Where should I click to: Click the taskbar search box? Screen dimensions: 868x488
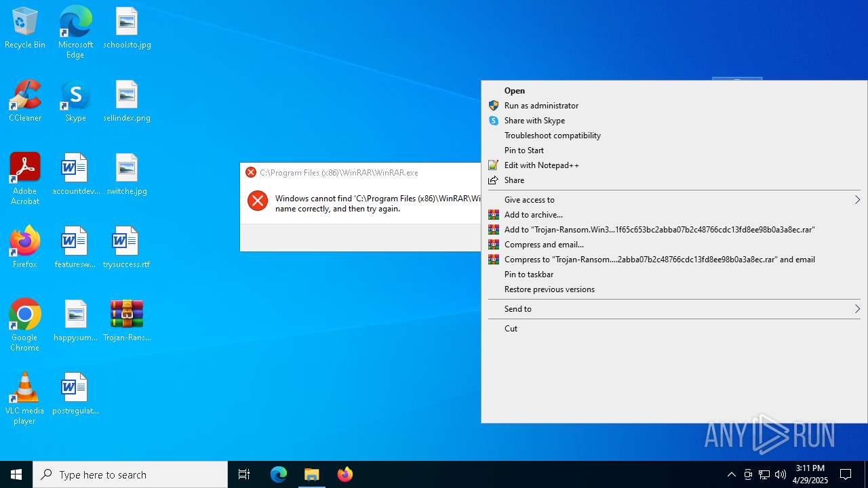tap(130, 474)
